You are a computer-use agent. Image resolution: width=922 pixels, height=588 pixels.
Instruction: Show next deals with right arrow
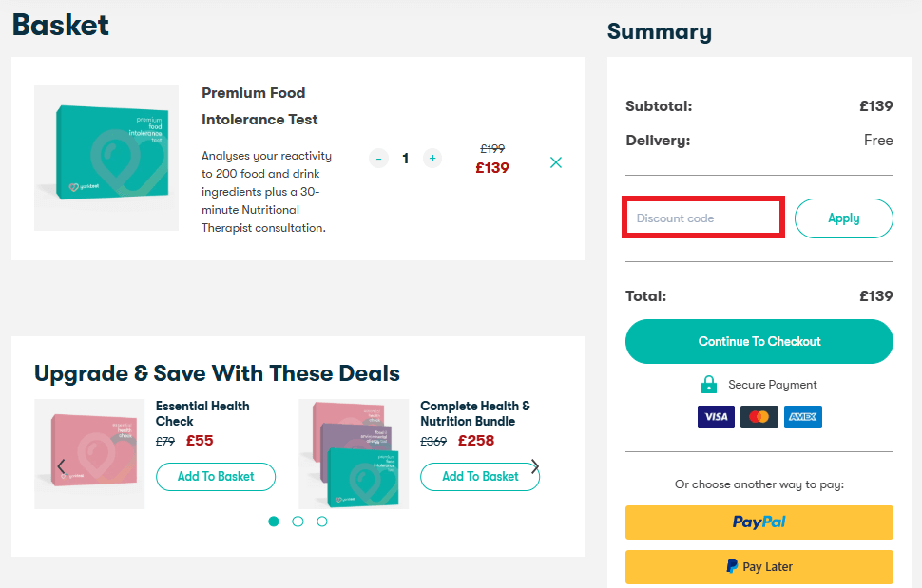pos(535,466)
